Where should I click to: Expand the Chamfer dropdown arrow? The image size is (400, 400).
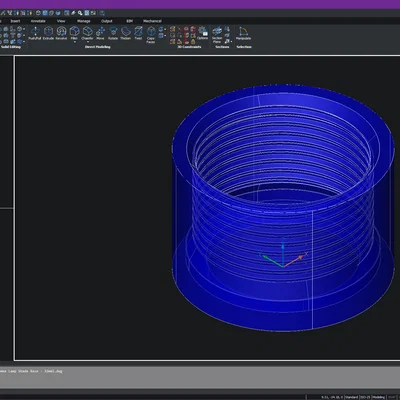click(87, 42)
